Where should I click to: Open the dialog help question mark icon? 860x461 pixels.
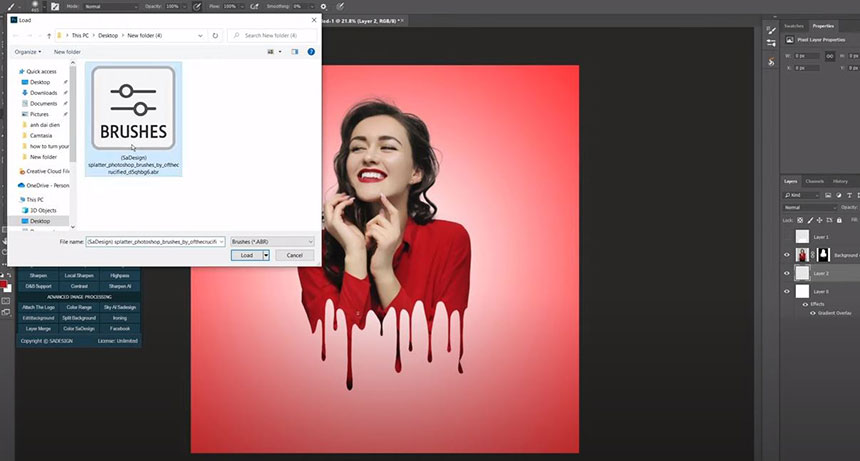click(312, 51)
